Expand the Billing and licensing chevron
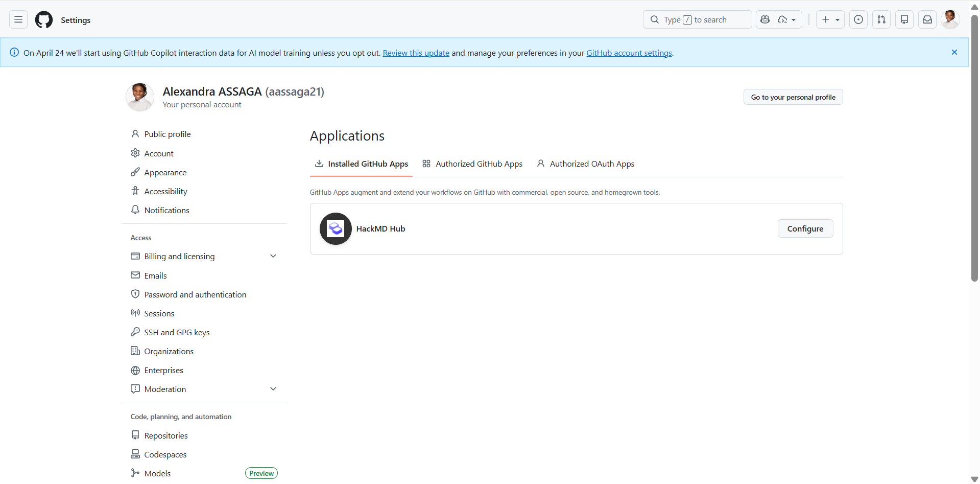The width and height of the screenshot is (980, 484). [x=273, y=256]
